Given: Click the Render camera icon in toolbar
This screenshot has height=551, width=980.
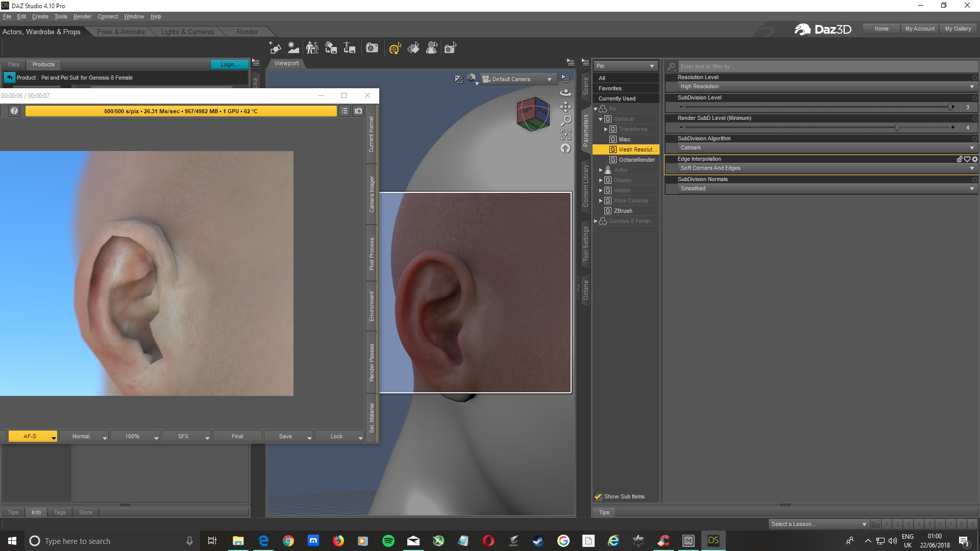Looking at the screenshot, I should point(372,48).
